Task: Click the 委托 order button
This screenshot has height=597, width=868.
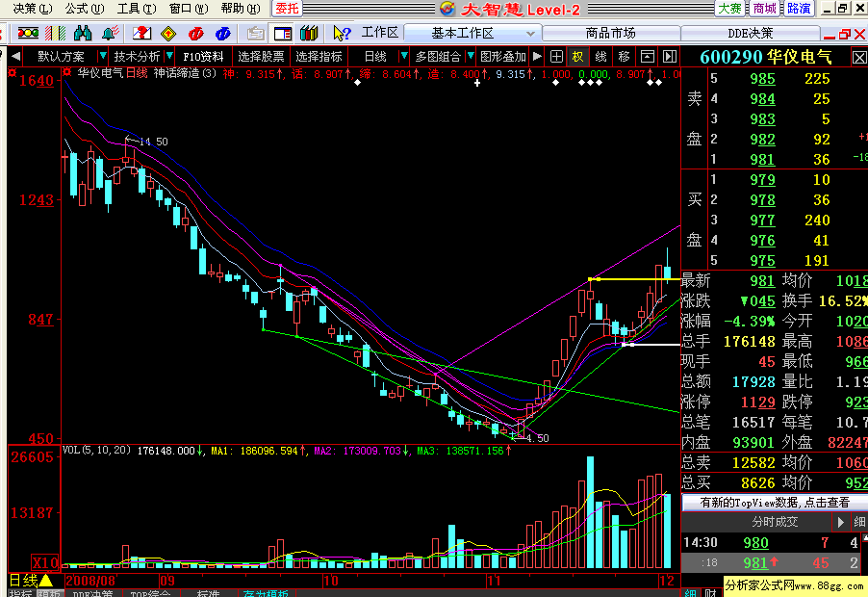Action: click(287, 9)
